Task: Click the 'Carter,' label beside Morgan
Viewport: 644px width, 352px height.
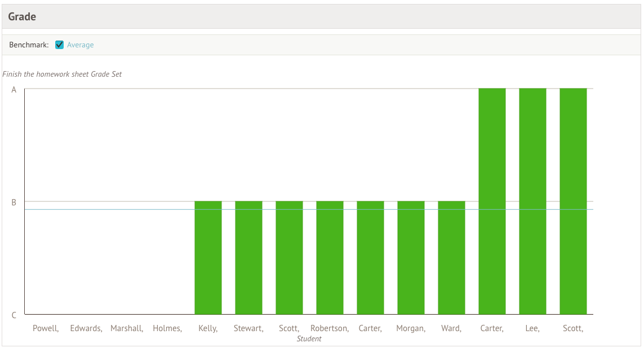Action: [370, 328]
